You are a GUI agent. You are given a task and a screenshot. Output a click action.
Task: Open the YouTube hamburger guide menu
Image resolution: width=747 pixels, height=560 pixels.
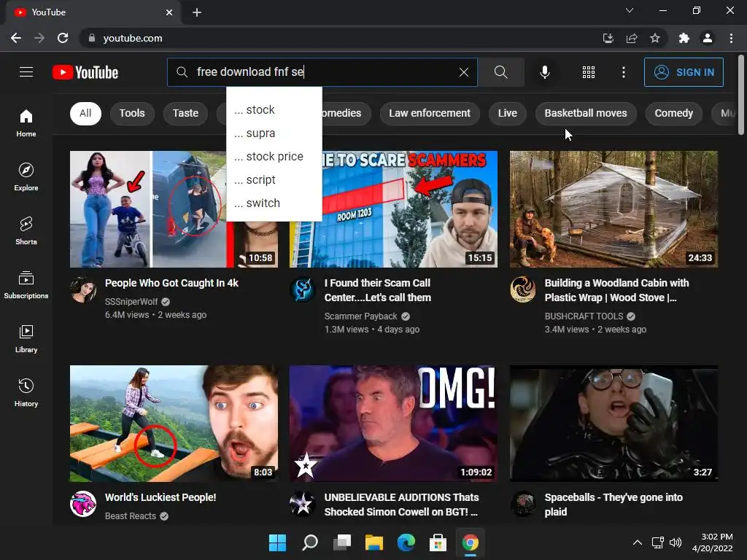click(x=26, y=72)
